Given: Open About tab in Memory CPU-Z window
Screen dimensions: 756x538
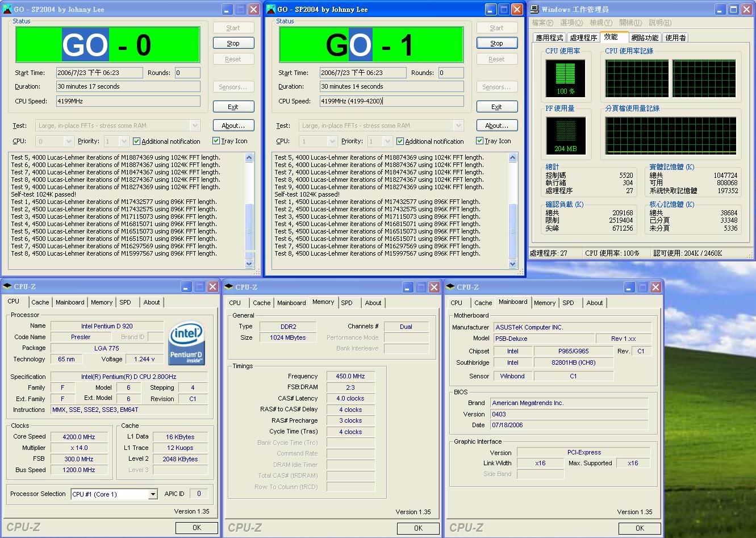Looking at the screenshot, I should [x=373, y=303].
